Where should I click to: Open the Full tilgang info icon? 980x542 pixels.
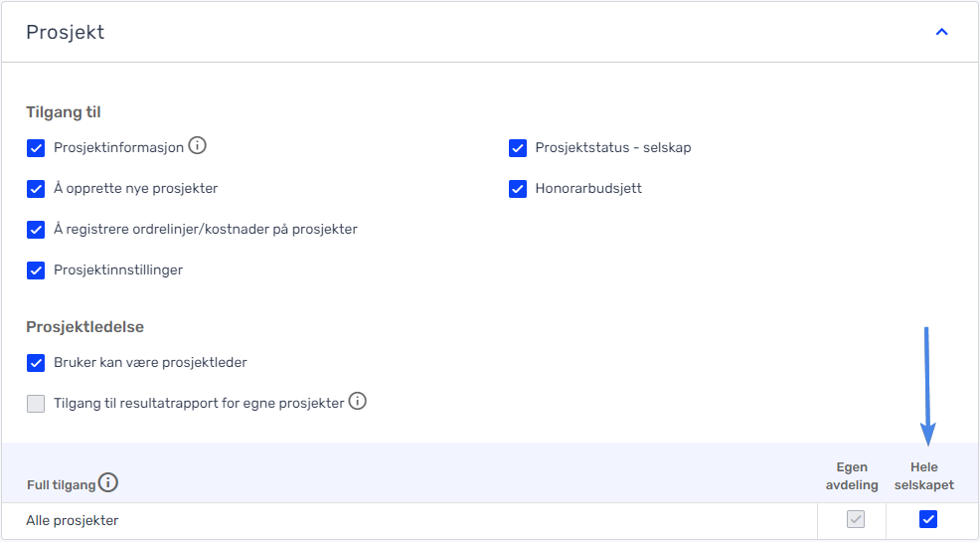point(108,482)
